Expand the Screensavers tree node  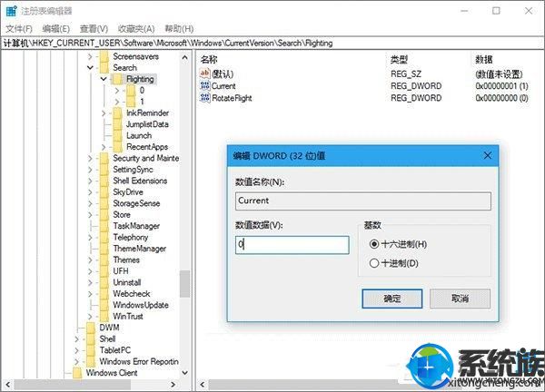coord(90,56)
